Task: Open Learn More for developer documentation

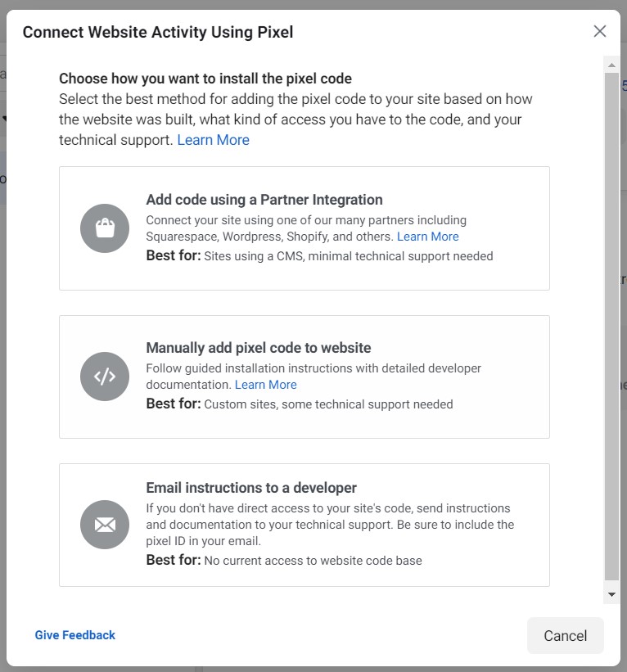Action: point(266,385)
